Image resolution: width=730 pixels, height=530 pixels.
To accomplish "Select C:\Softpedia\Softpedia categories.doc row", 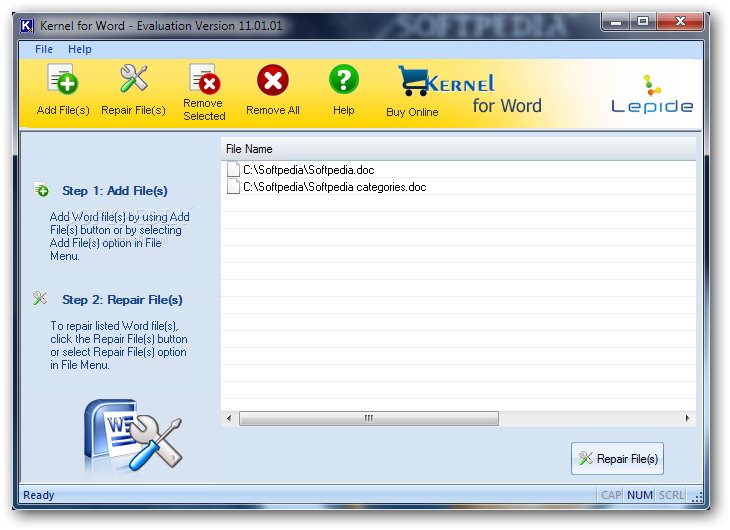I will [458, 187].
